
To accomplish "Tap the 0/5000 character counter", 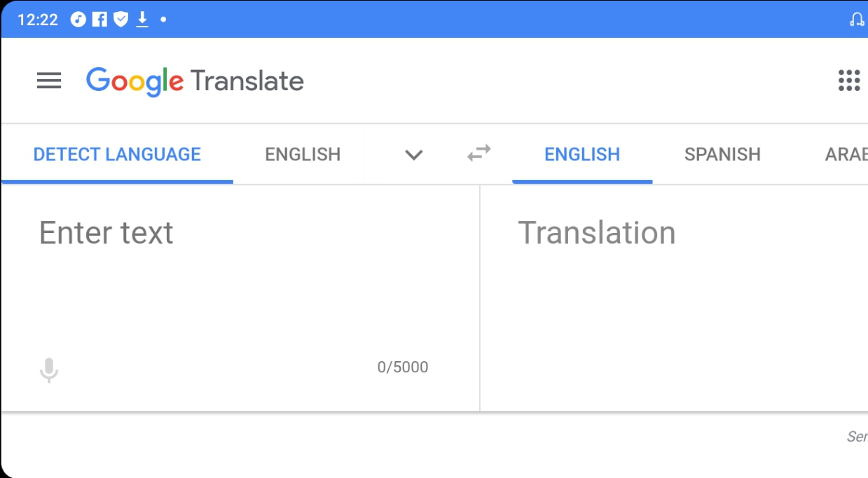I will click(x=403, y=367).
